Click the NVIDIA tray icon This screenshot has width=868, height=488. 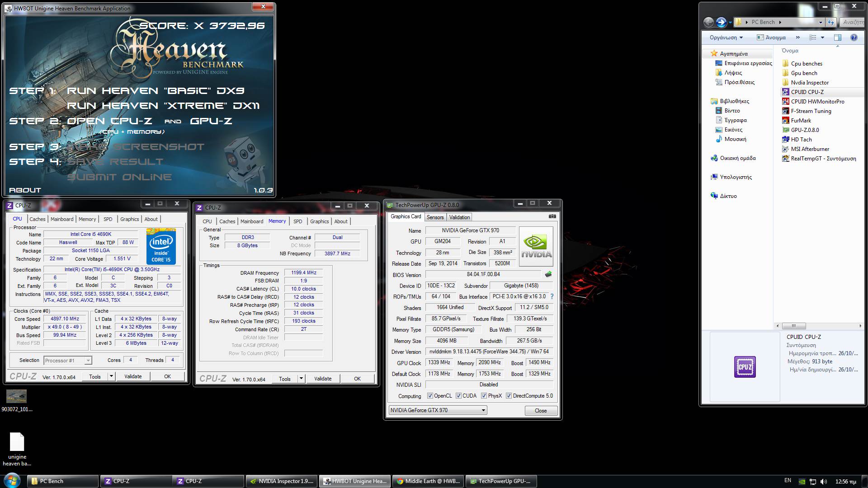point(802,481)
